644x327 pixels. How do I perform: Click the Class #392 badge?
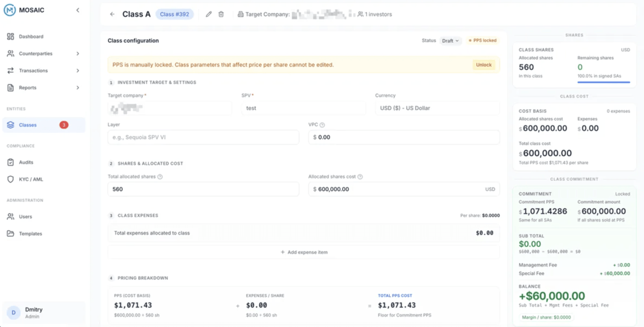[x=174, y=14]
